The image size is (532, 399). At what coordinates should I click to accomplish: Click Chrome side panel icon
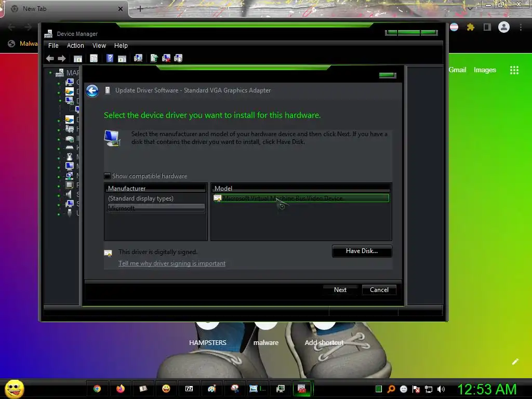click(487, 27)
